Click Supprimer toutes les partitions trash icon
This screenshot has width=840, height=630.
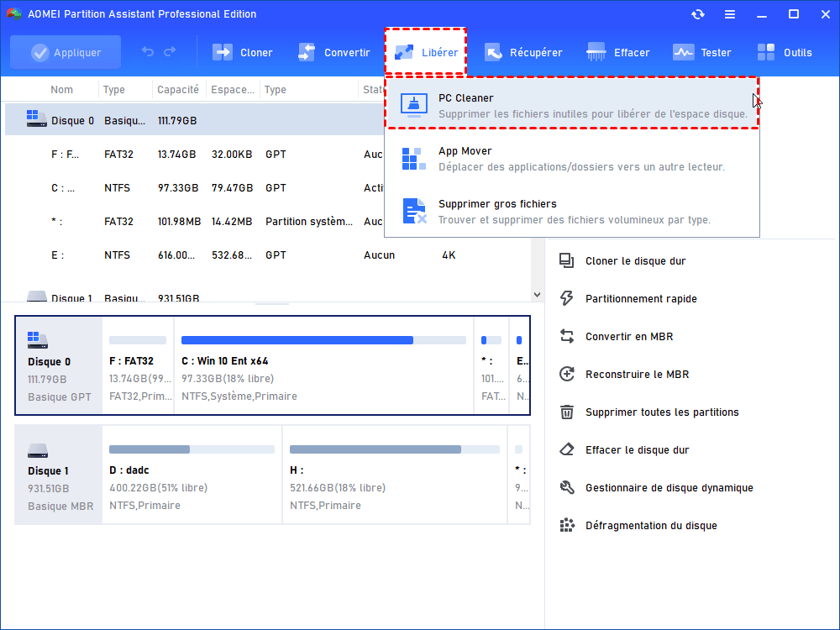(x=566, y=412)
